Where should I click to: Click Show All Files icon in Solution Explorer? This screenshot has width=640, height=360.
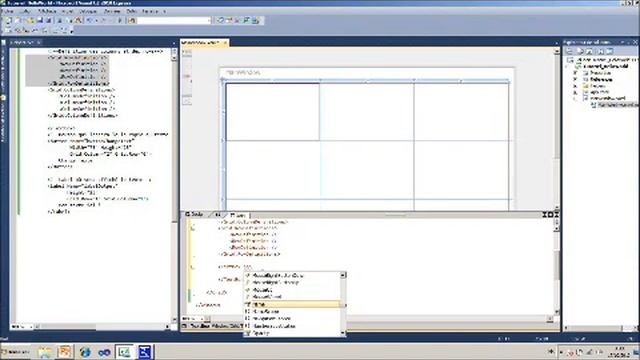pos(580,51)
